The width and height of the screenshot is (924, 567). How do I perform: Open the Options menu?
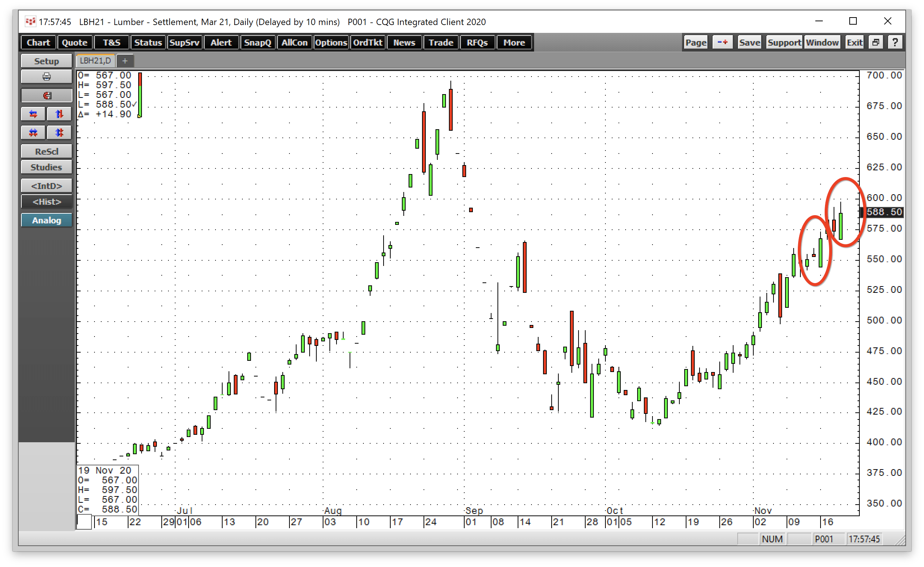(331, 42)
